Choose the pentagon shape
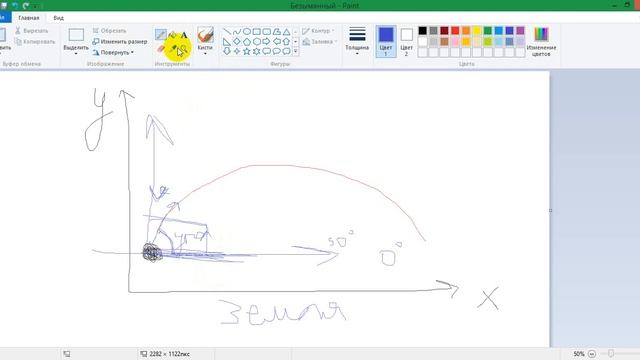 [247, 41]
